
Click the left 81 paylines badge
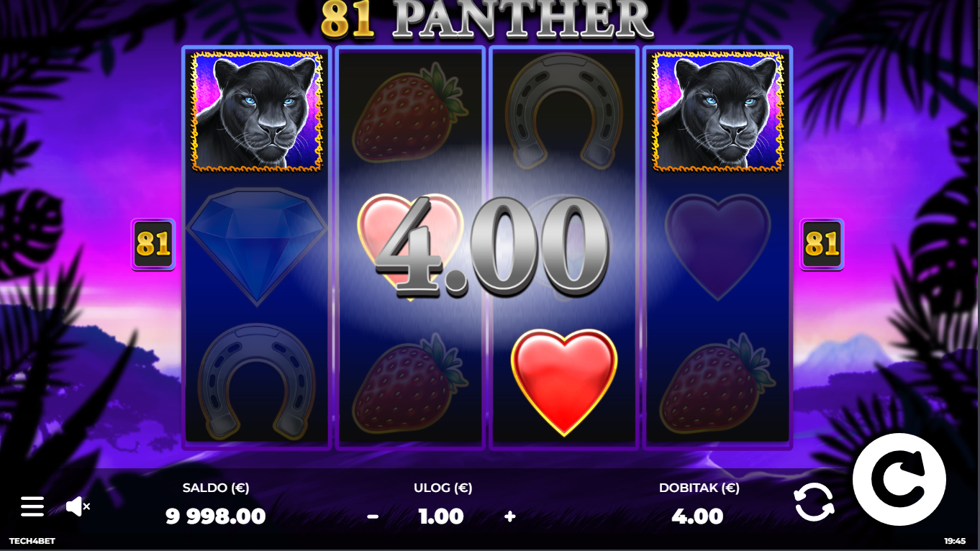(153, 245)
